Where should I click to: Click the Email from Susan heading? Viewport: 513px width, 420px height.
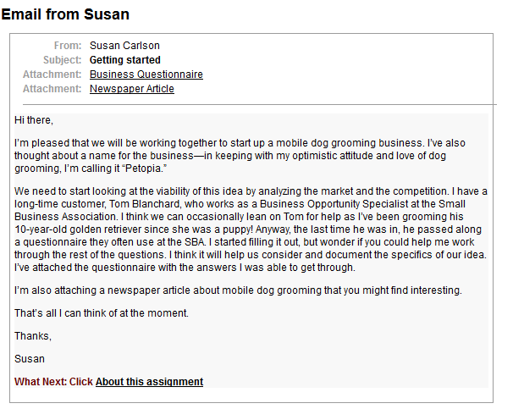pos(65,14)
